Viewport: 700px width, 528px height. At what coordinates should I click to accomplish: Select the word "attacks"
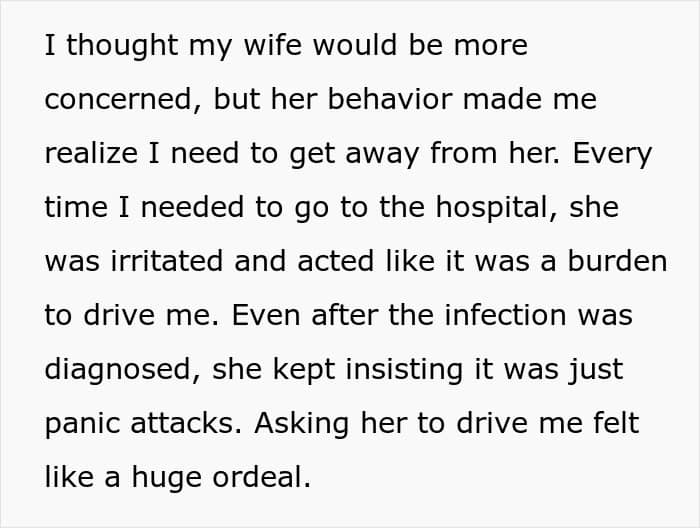(181, 423)
